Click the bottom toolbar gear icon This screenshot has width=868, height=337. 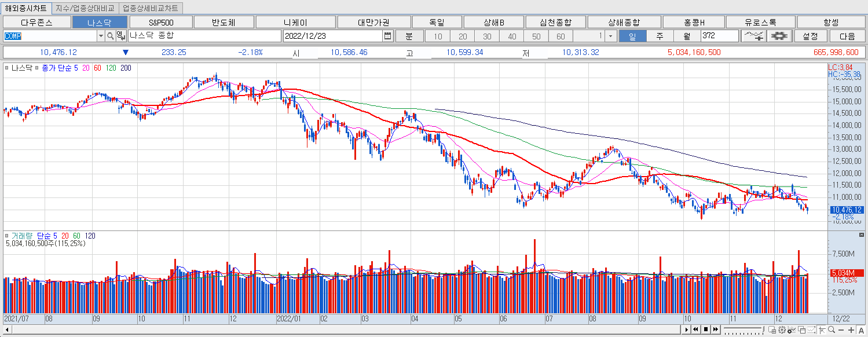click(782, 329)
